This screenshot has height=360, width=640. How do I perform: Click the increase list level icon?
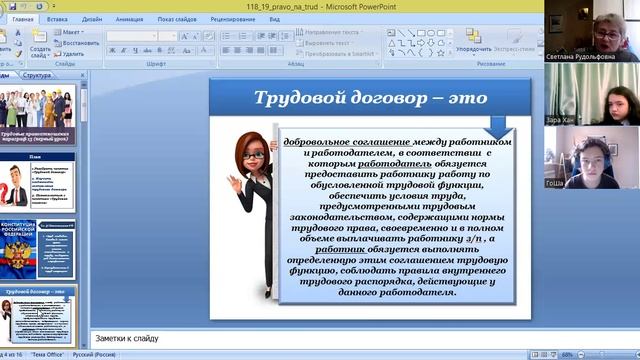[272, 36]
